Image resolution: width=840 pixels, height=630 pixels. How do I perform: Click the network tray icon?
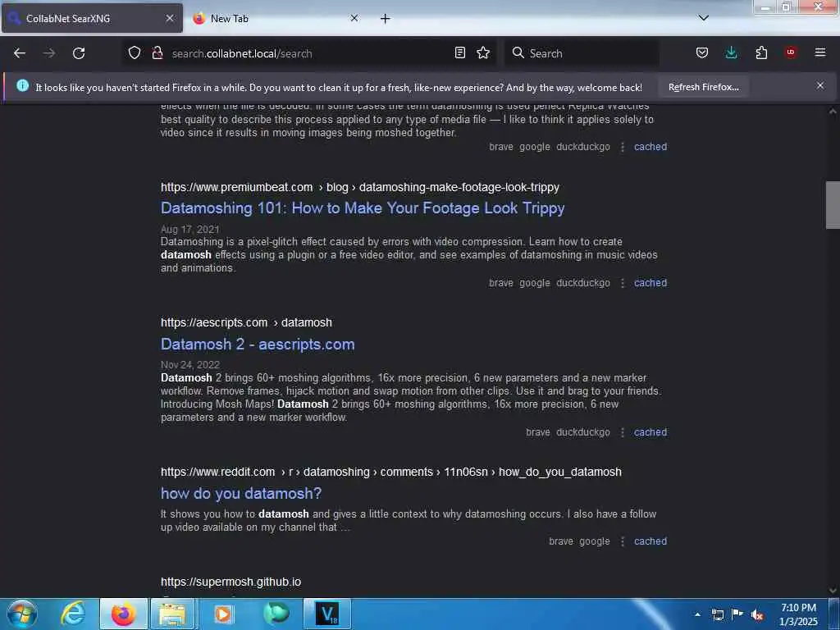point(718,614)
